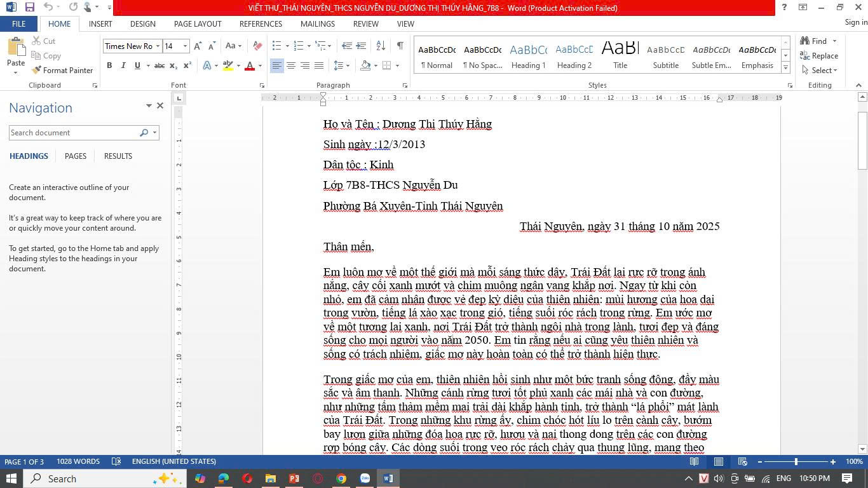The width and height of the screenshot is (868, 488).
Task: Open Find in the Editing group
Action: pos(814,41)
